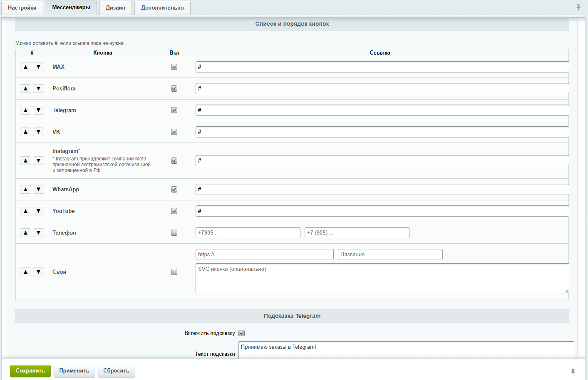Screen dimensions: 588x380
Task: Click into the VK link field
Action: coord(382,132)
